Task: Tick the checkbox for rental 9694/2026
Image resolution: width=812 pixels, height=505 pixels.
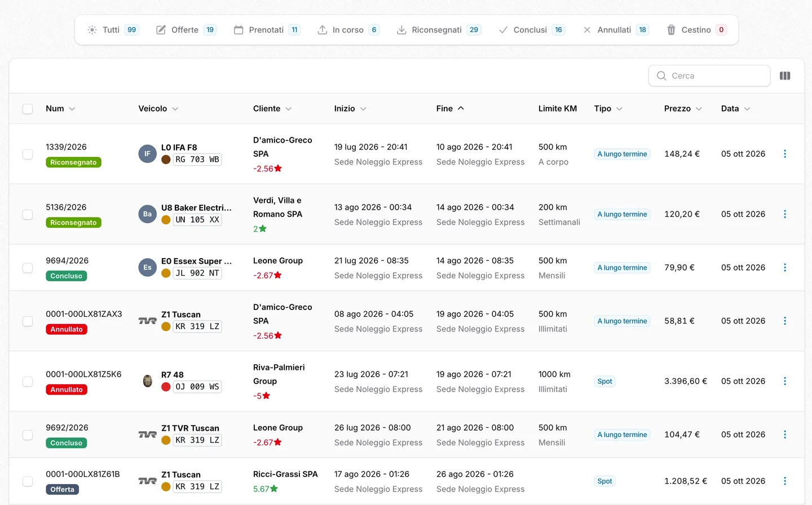Action: (28, 268)
